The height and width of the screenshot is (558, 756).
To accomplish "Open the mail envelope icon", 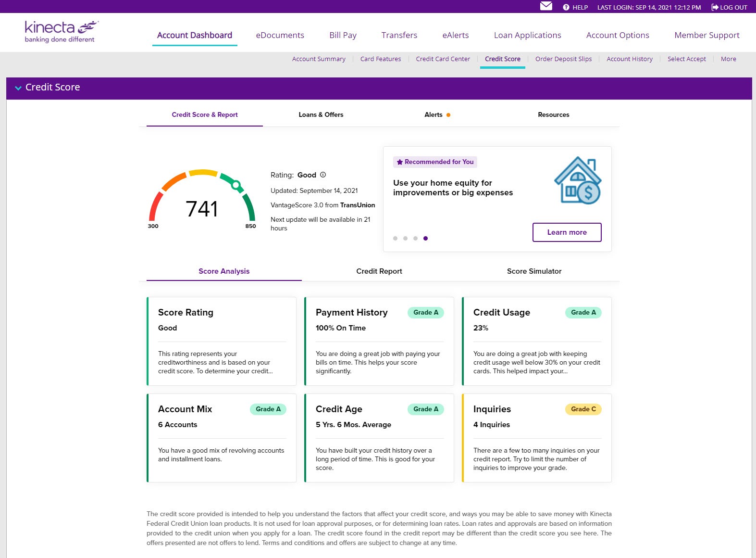I will [546, 6].
